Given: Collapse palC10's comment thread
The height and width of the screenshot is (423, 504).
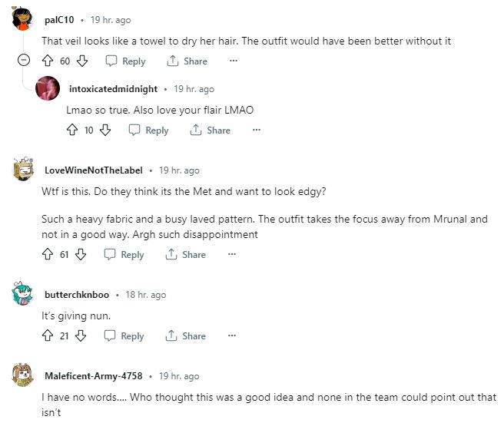Looking at the screenshot, I should tap(24, 61).
